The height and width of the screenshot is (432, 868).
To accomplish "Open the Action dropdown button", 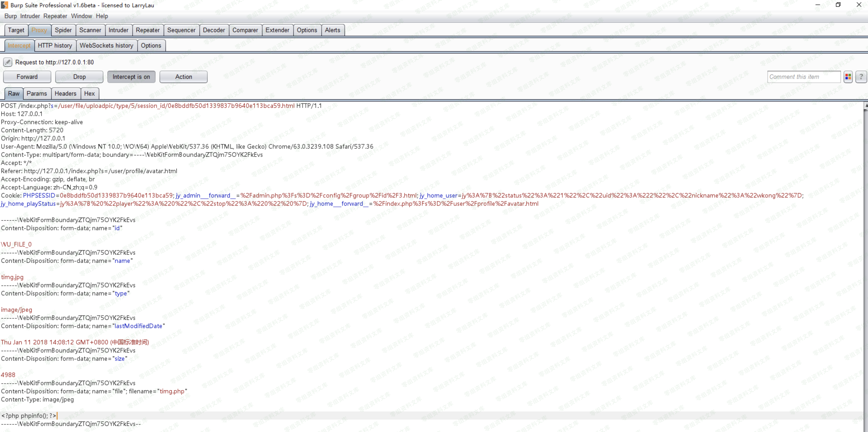I will click(x=183, y=77).
